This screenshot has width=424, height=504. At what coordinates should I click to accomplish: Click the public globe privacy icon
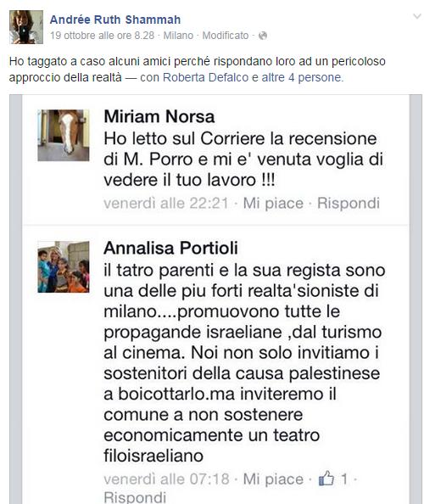(263, 36)
